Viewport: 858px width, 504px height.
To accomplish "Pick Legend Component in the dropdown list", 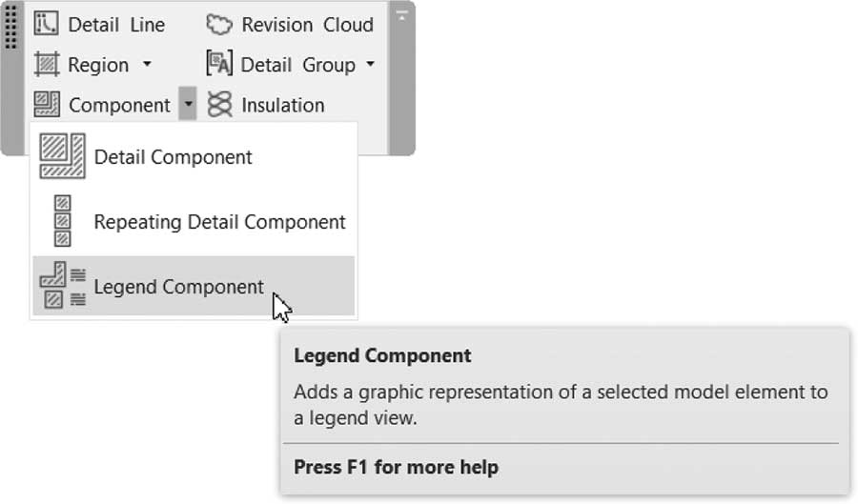I will (x=194, y=286).
